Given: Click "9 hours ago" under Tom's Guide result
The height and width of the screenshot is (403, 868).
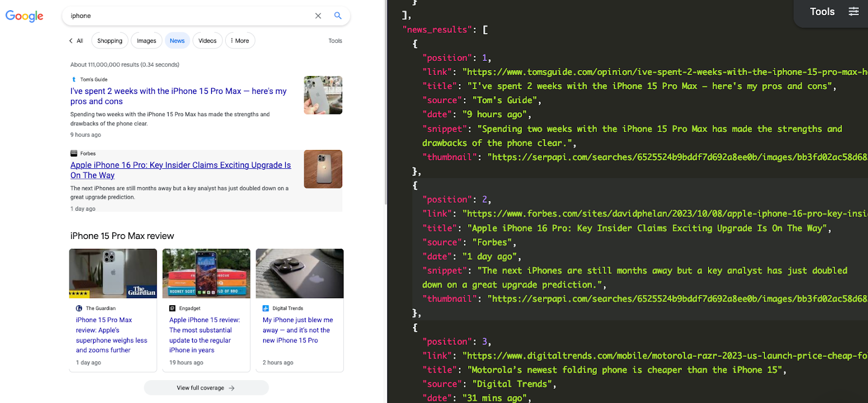Looking at the screenshot, I should (86, 135).
